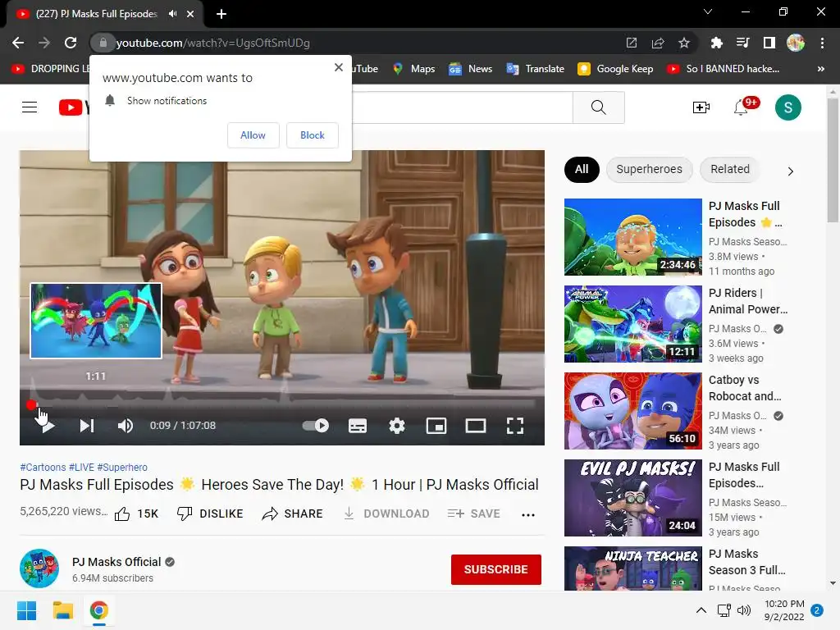Click the DOWNLOAD button
Viewport: 840px width, 630px height.
tap(386, 514)
